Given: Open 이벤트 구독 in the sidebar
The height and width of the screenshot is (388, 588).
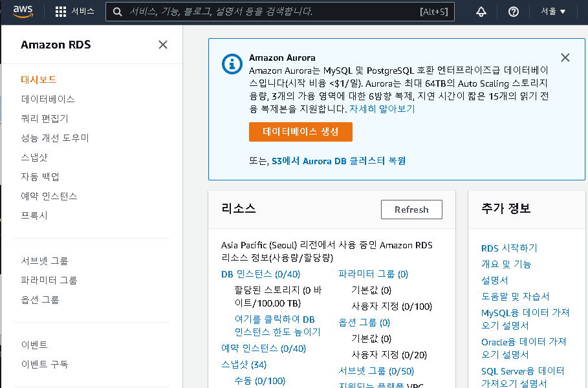Looking at the screenshot, I should pos(45,364).
